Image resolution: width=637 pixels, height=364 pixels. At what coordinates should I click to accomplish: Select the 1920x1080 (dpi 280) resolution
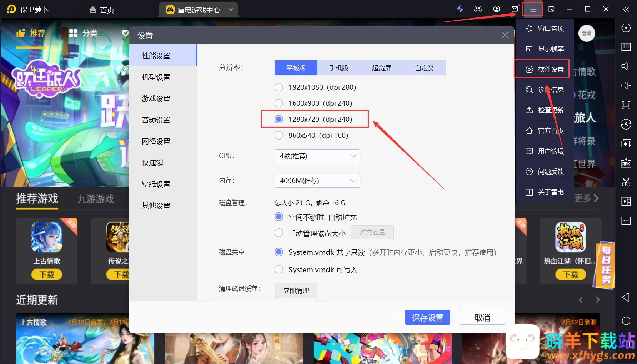tap(279, 87)
